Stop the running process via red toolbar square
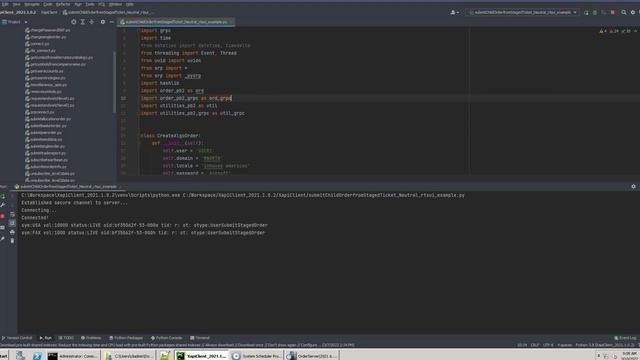 [613, 13]
